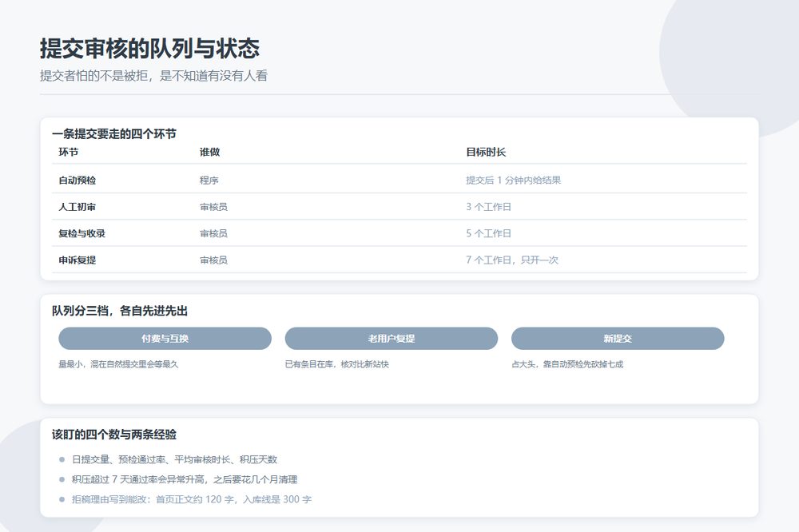The image size is (799, 532).
Task: Click 审核员 in the 人工初审 row
Action: (x=213, y=207)
